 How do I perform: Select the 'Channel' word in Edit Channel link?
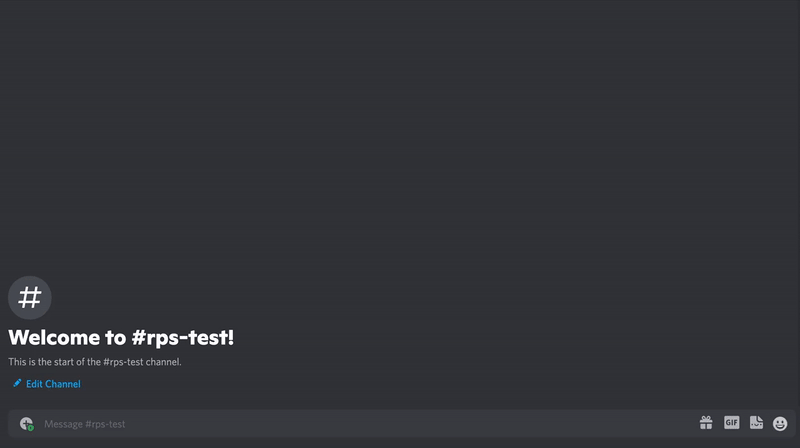coord(63,384)
